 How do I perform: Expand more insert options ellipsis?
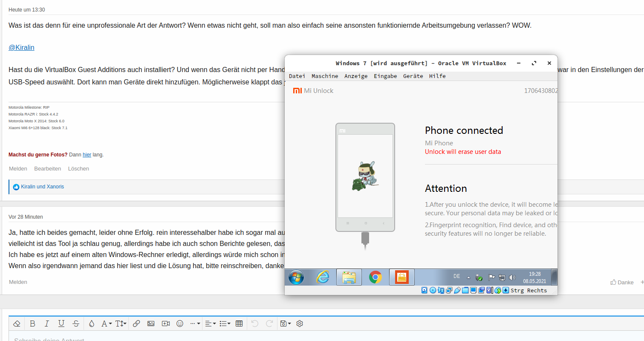195,324
